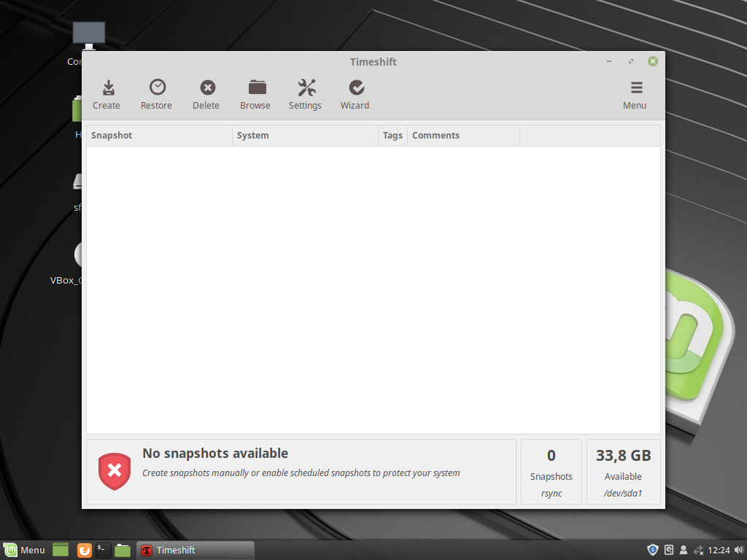Open the network tray icon
This screenshot has height=560, width=747.
pos(698,550)
